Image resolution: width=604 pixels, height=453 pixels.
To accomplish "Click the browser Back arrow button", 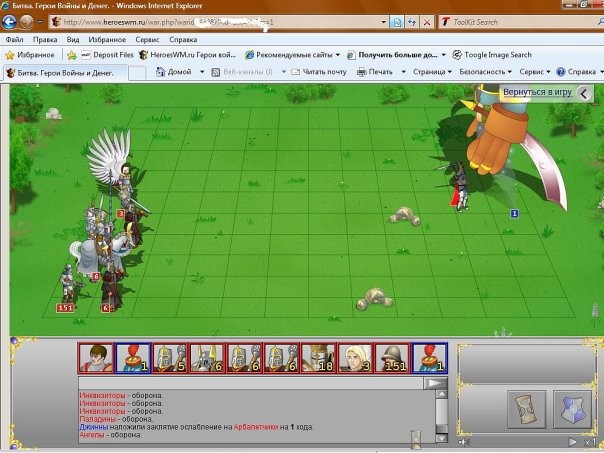I will [x=9, y=22].
